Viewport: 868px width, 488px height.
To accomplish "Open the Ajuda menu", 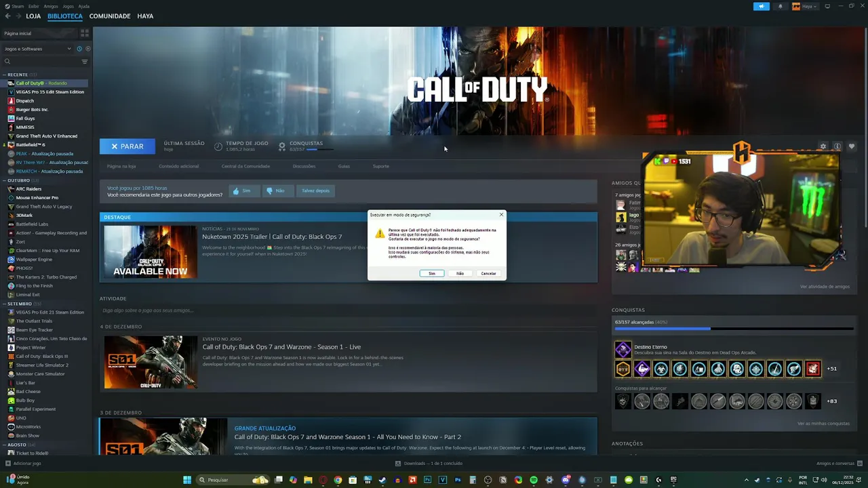I will point(84,6).
